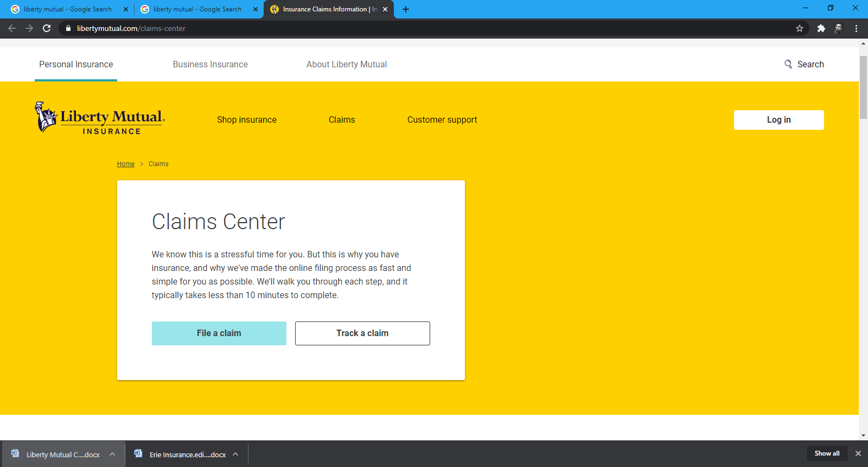
Task: Click the browser forward arrow
Action: click(x=29, y=28)
